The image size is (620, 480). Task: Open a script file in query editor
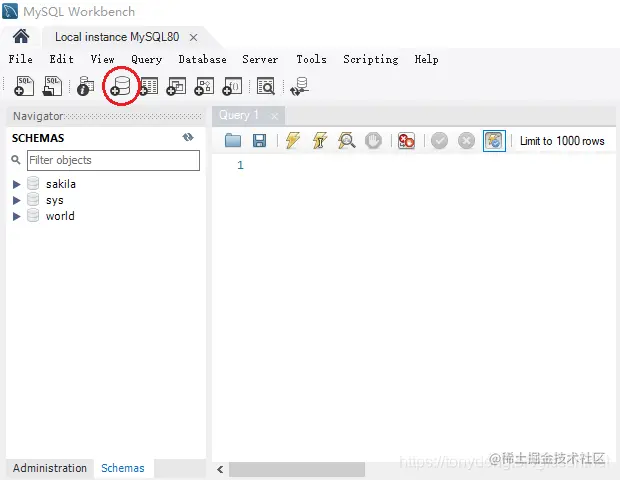233,140
